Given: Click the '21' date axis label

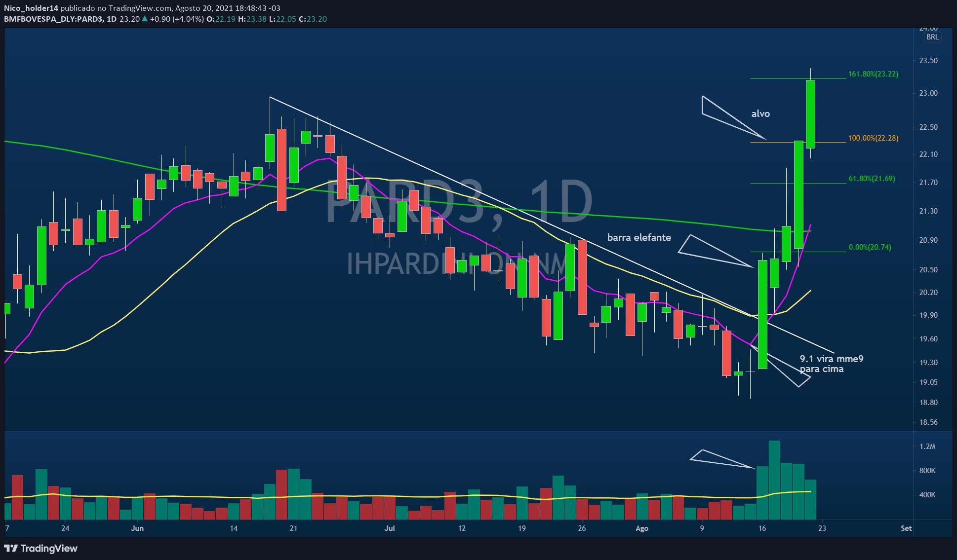Looking at the screenshot, I should [x=293, y=528].
